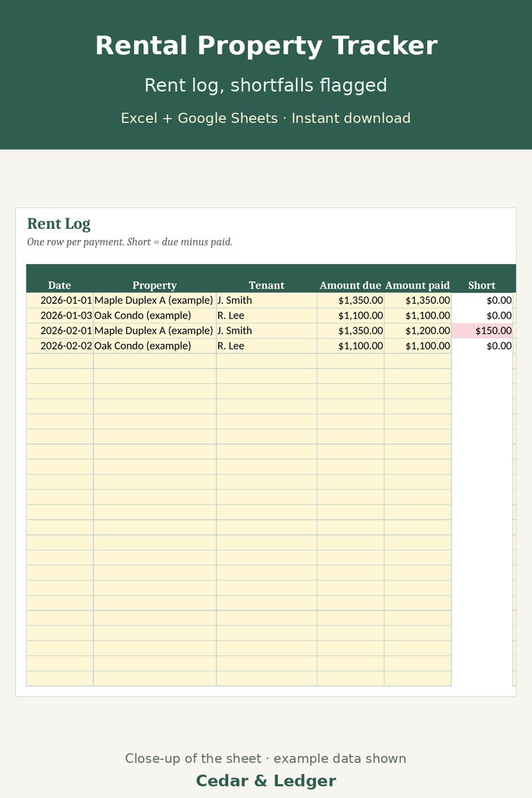
Task: Select Maple Duplex A cell in 2026-02-01 row
Action: (x=155, y=331)
